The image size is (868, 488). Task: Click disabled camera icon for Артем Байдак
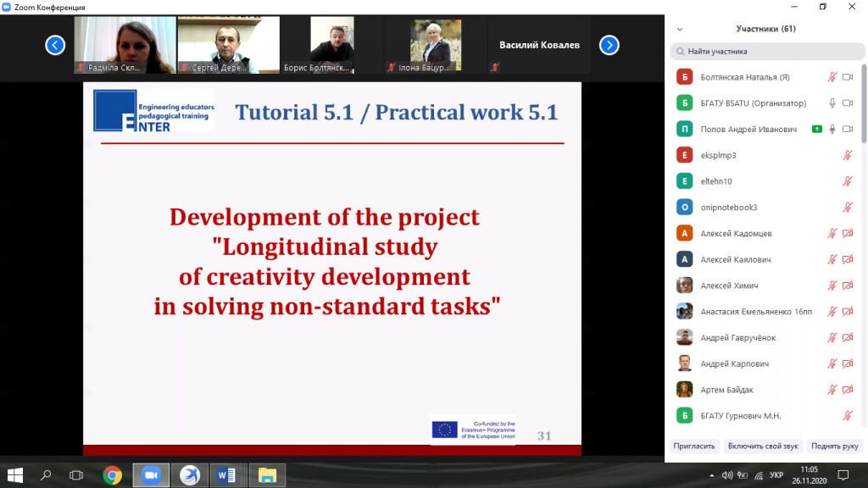pyautogui.click(x=848, y=390)
